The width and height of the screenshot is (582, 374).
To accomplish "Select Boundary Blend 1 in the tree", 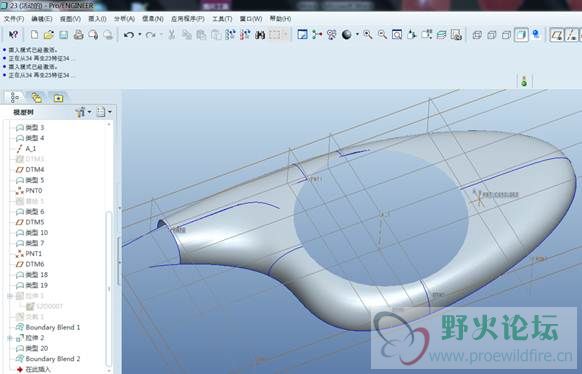I will (x=48, y=327).
